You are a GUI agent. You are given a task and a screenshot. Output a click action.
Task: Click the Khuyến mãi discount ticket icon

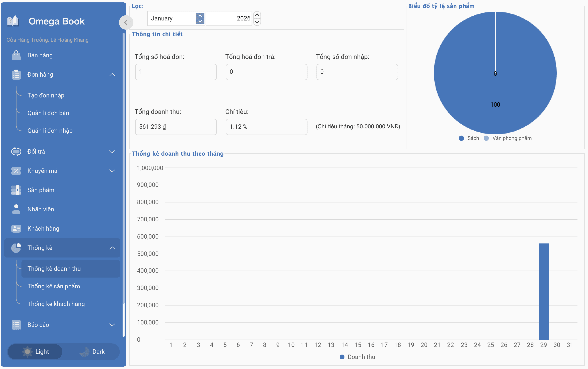pyautogui.click(x=16, y=171)
